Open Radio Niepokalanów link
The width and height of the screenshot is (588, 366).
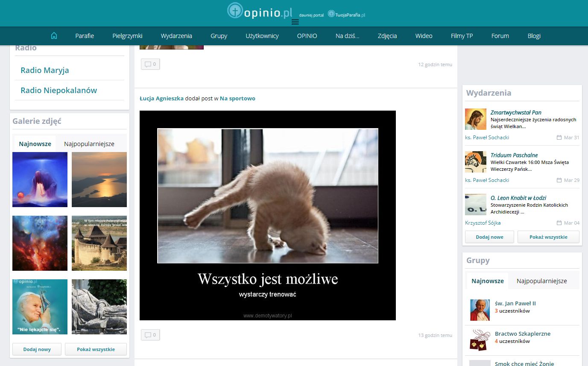point(59,90)
